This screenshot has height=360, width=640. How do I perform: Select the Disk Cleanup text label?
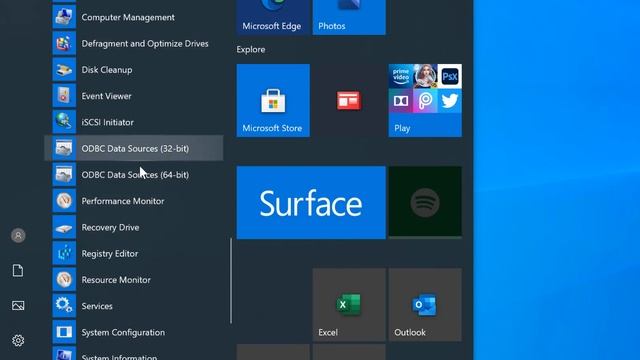coord(107,70)
